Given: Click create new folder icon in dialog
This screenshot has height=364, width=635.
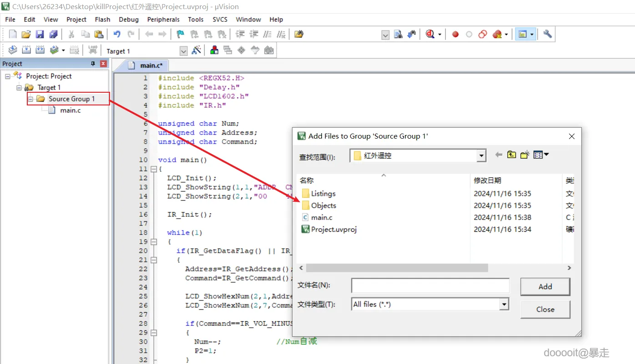Looking at the screenshot, I should click(x=525, y=155).
